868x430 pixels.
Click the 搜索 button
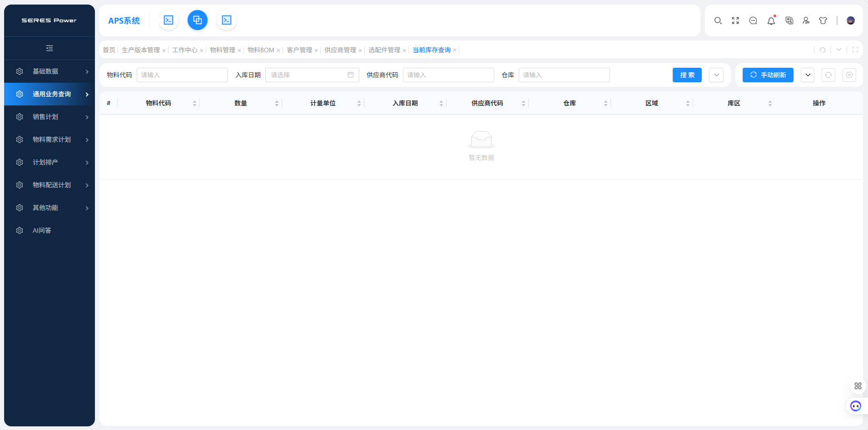point(687,75)
